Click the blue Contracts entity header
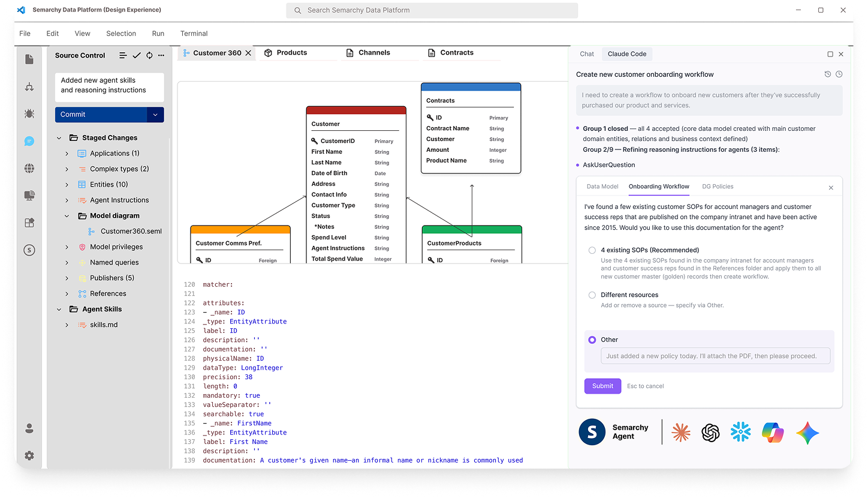 click(x=471, y=87)
